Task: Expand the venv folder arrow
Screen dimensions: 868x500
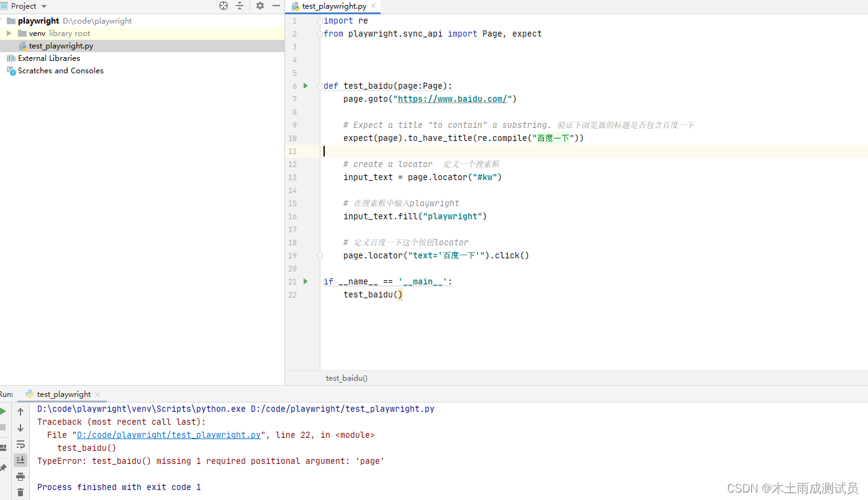Action: click(x=9, y=33)
